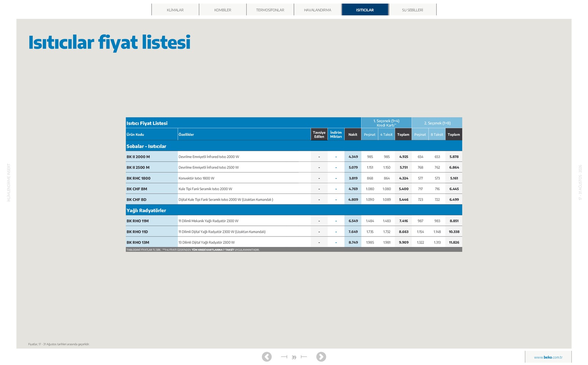
Task: Click cash price 6.549
Action: (x=353, y=221)
